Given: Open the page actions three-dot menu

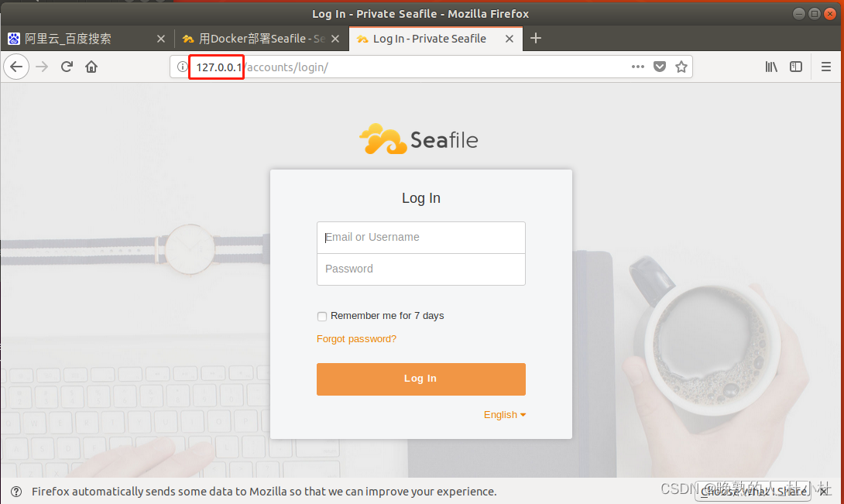Looking at the screenshot, I should tap(637, 67).
